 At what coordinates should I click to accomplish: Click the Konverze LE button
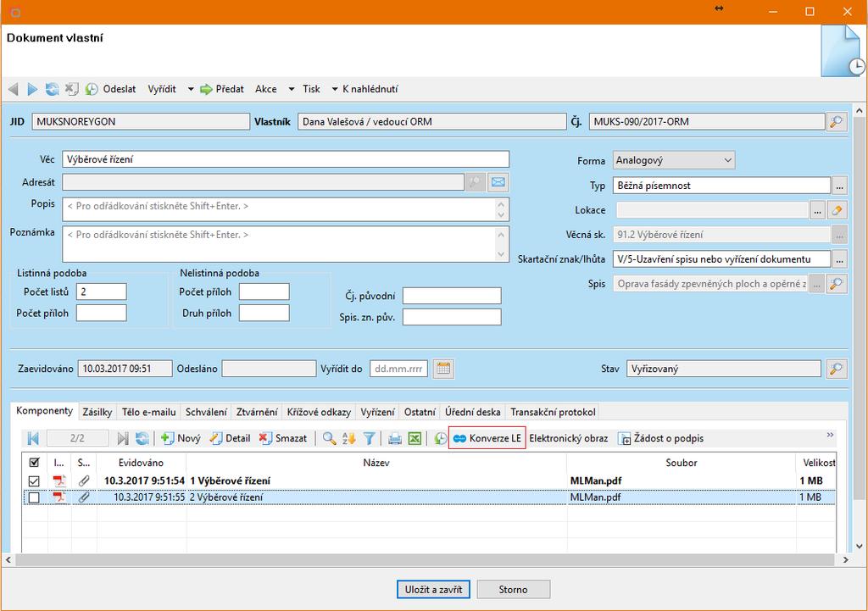pyautogui.click(x=487, y=438)
